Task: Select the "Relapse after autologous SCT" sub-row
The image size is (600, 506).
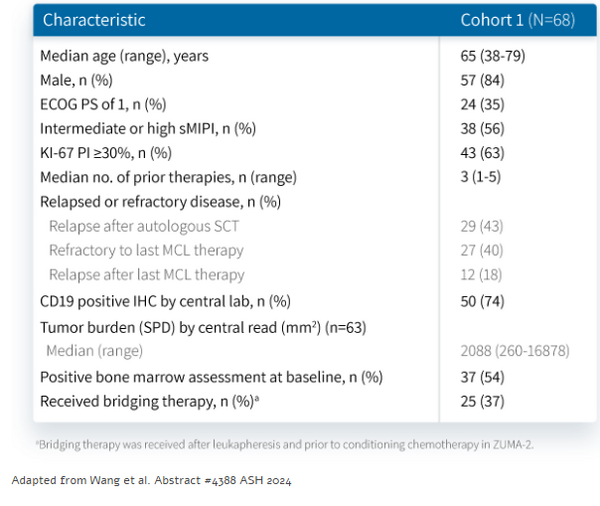Action: pyautogui.click(x=146, y=226)
